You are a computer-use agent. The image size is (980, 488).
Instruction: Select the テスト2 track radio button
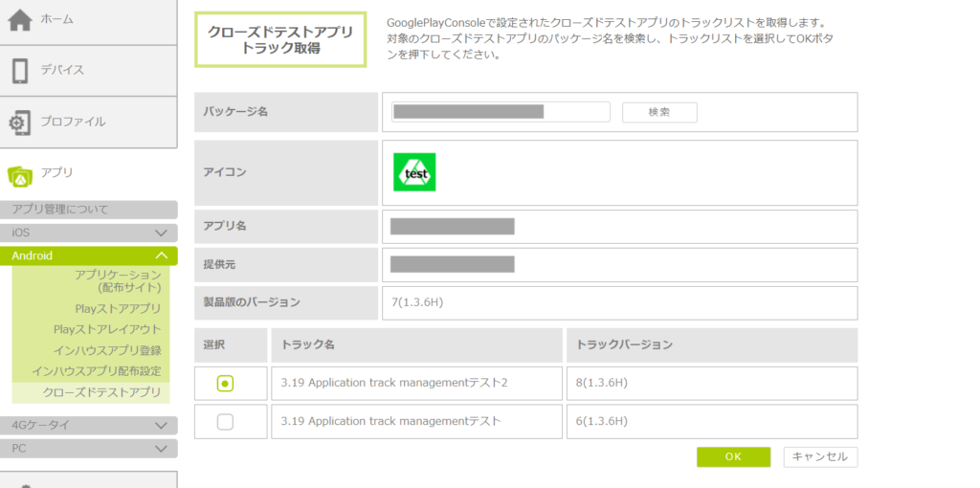(x=225, y=383)
